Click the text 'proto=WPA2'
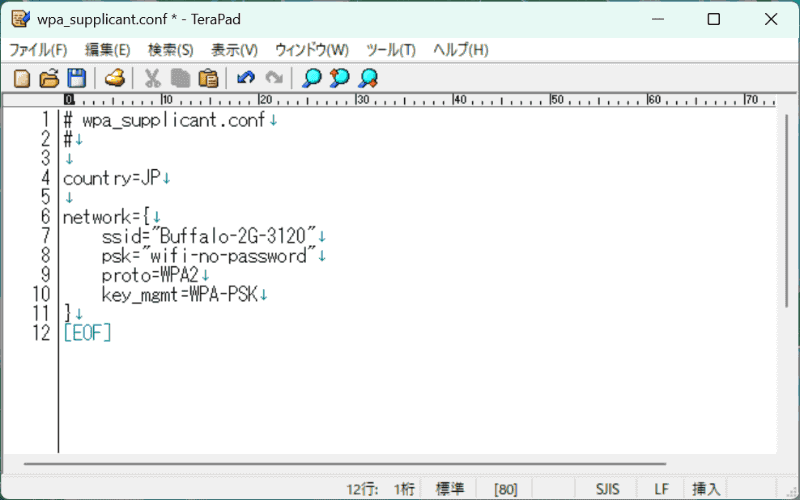 pos(150,276)
